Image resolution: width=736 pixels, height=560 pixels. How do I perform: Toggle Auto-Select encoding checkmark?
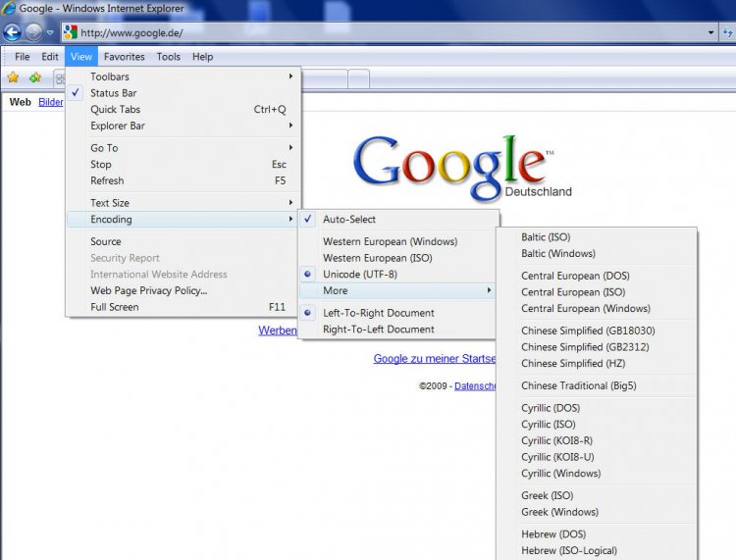(x=398, y=219)
